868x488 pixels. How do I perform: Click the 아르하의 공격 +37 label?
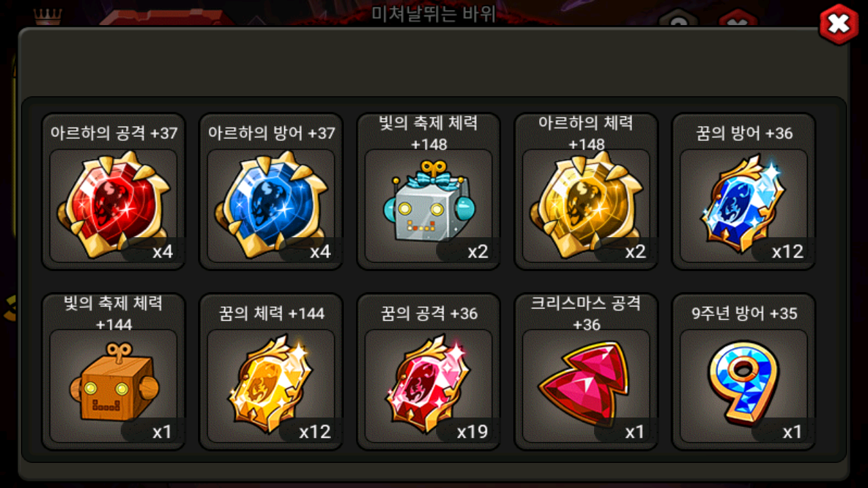(114, 133)
